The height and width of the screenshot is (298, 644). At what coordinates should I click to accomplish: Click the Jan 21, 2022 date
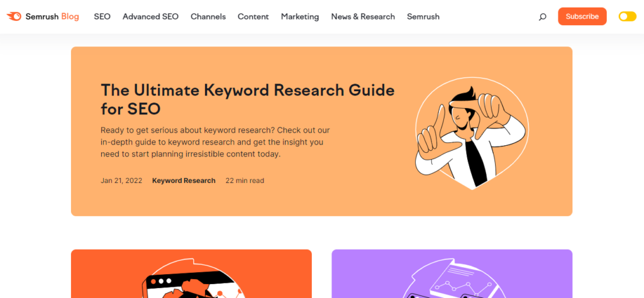121,180
